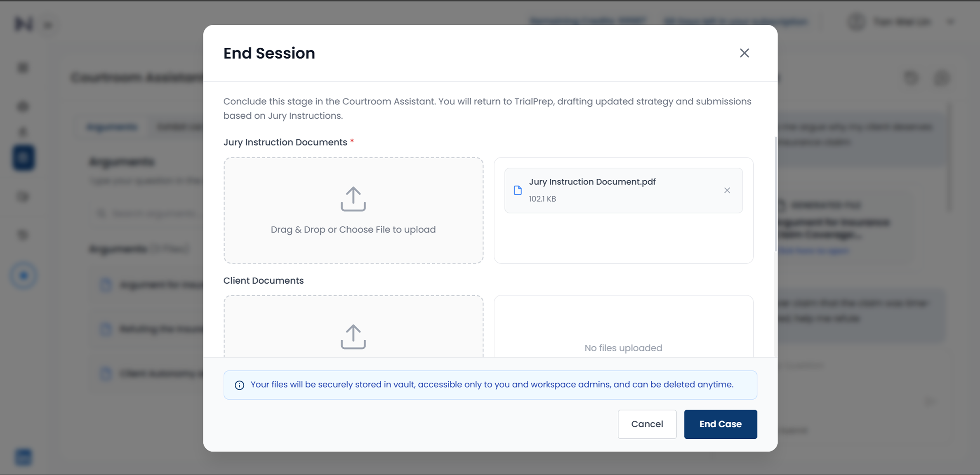Click the user avatar icon in header

pos(856,22)
